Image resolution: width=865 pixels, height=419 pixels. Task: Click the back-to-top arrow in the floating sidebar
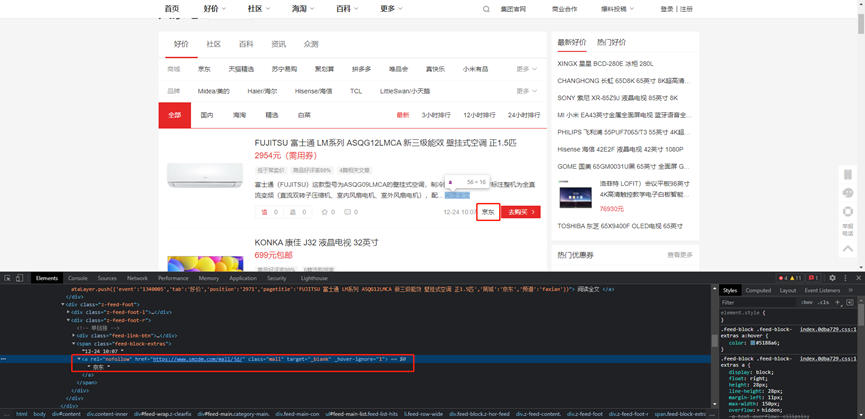click(848, 249)
